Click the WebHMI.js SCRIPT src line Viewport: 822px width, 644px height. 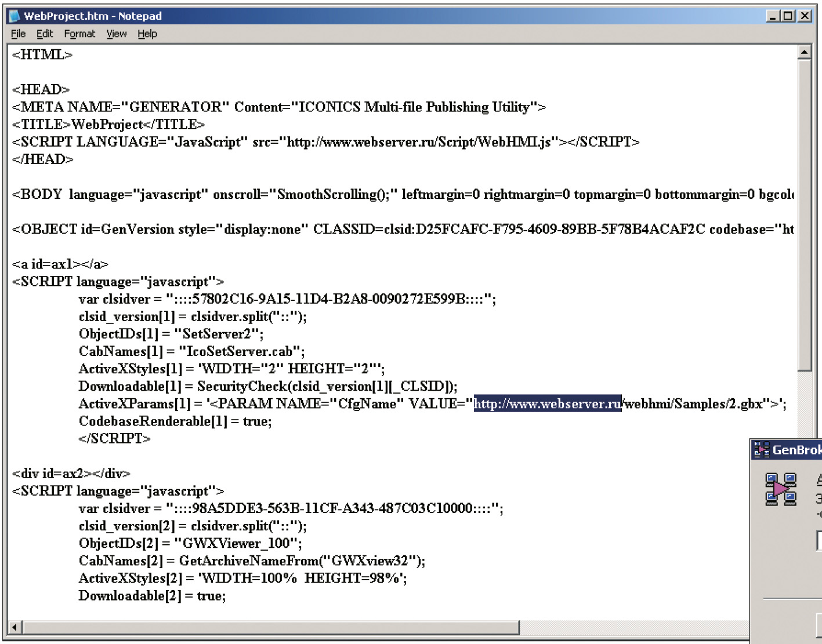click(326, 141)
